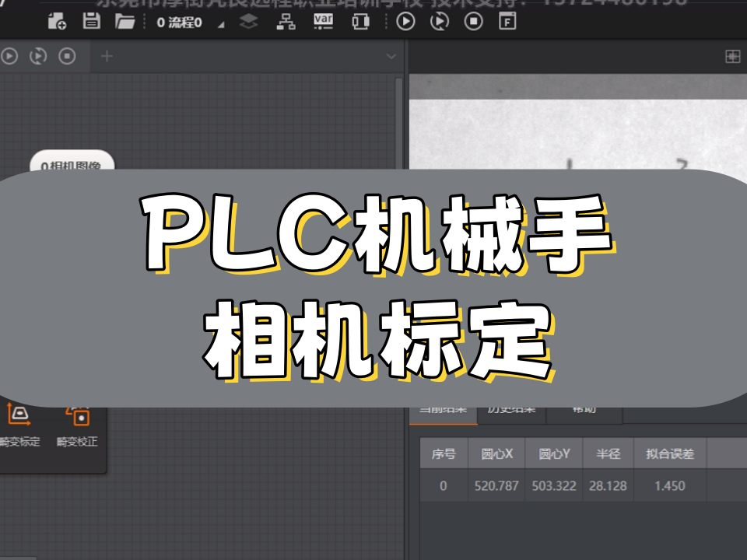Open a solution with the folder icon
The height and width of the screenshot is (560, 747).
[x=124, y=22]
